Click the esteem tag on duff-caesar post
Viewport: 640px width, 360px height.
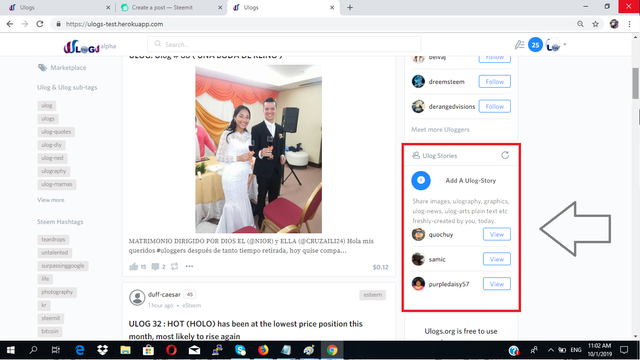tap(373, 295)
